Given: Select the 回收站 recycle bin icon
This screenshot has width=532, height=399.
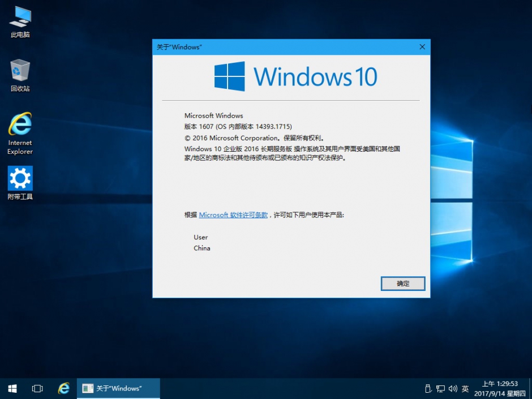Looking at the screenshot, I should [20, 76].
